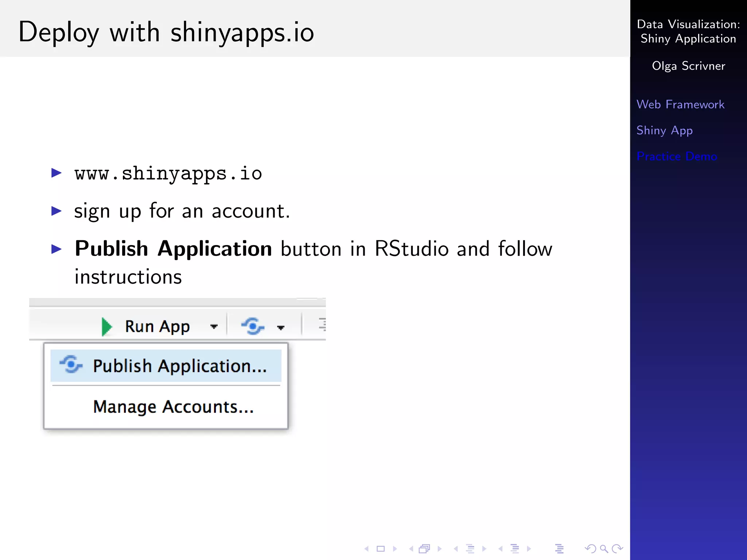Click the Data Visualization: Shiny Application title

pos(688,31)
